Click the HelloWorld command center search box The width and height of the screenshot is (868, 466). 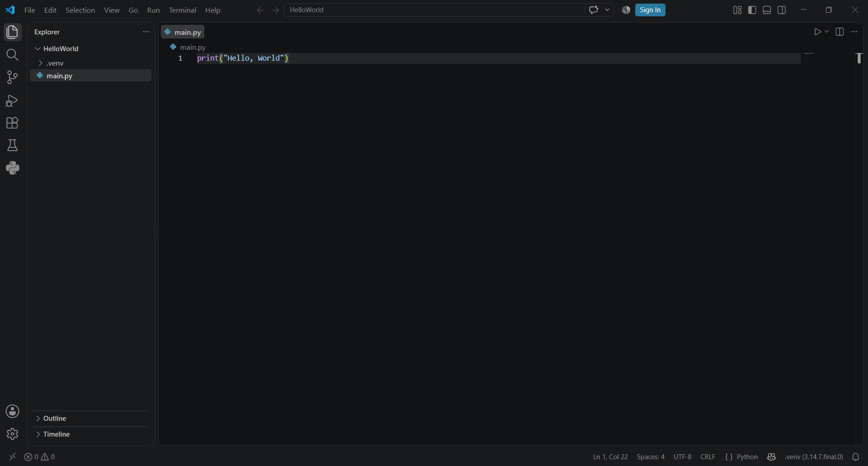click(434, 10)
